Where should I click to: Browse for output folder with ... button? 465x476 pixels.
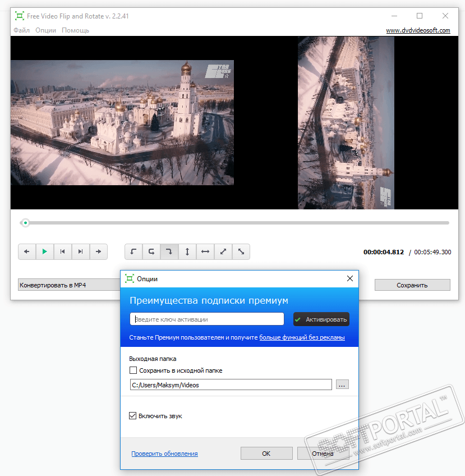point(342,385)
